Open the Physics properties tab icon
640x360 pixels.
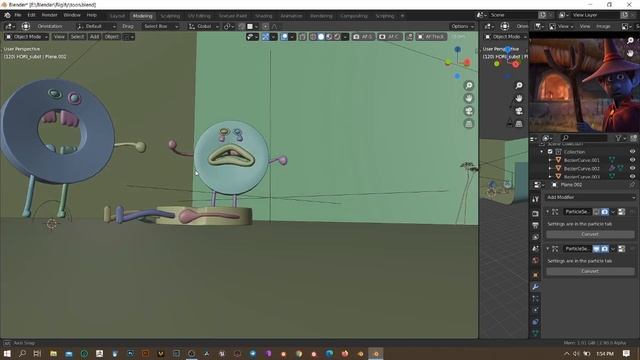coord(536,310)
